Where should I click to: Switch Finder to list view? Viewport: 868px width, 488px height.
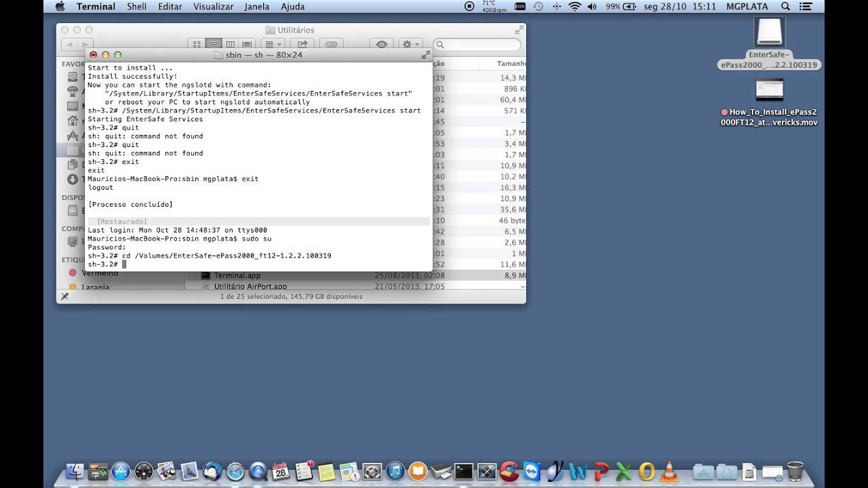pos(214,44)
